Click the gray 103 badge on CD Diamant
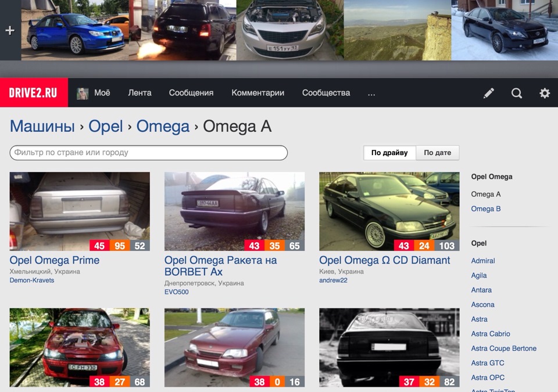This screenshot has width=558, height=392. [x=446, y=246]
